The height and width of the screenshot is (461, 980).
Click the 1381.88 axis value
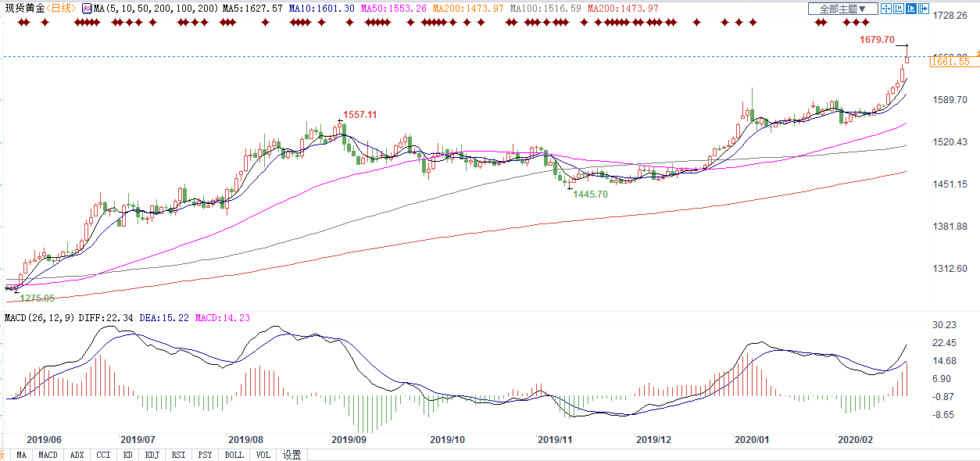click(950, 226)
